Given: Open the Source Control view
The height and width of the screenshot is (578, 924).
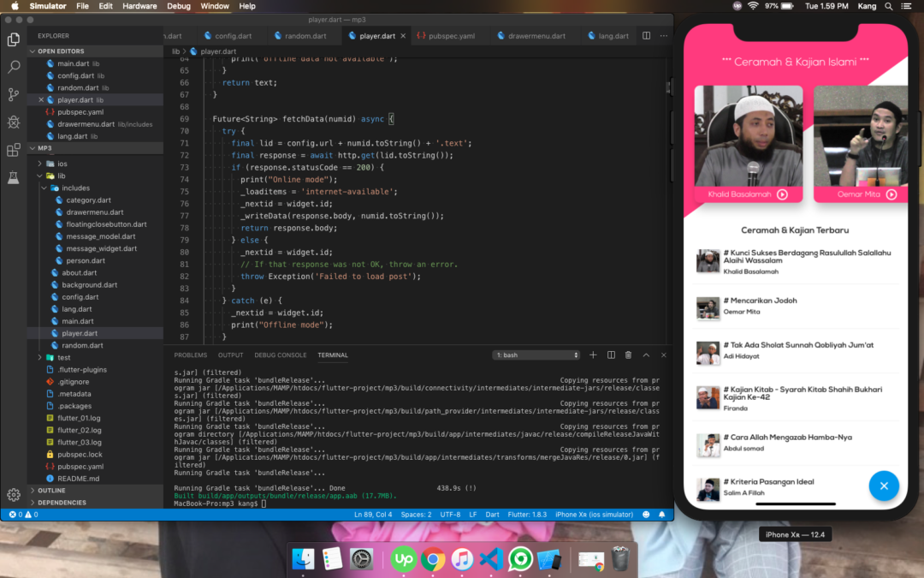Looking at the screenshot, I should (x=13, y=94).
